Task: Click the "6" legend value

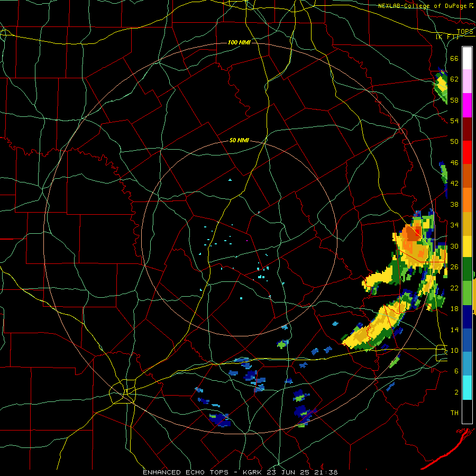Action: point(456,371)
